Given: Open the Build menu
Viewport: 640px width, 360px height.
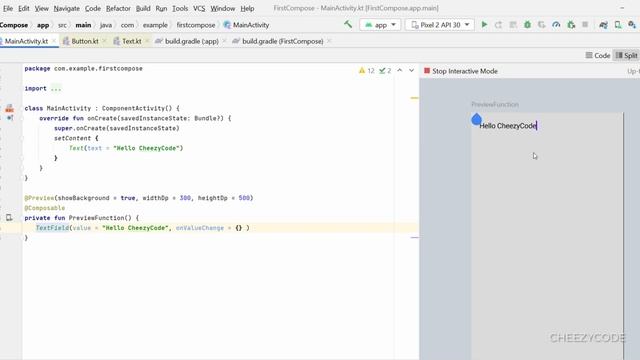Looking at the screenshot, I should [x=143, y=8].
